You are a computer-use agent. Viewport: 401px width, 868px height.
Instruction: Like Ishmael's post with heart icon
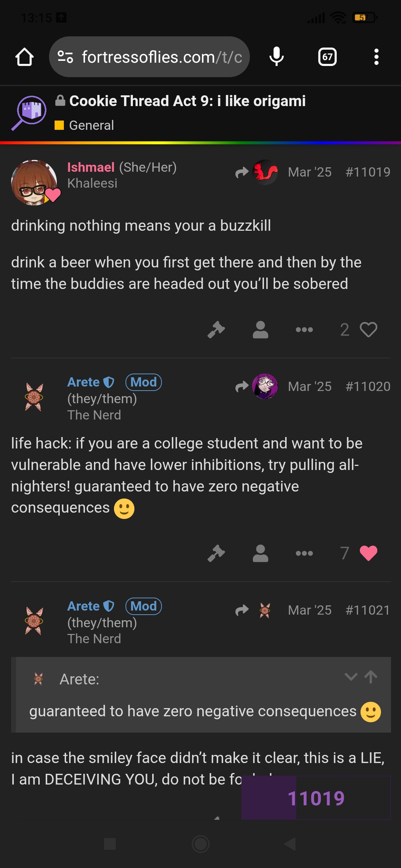tap(368, 329)
